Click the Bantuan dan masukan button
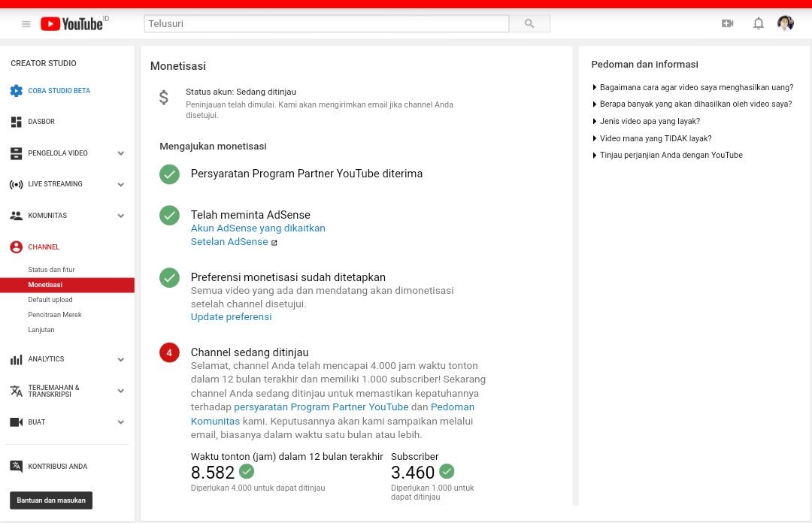Viewport: 812px width, 523px height. coord(51,500)
